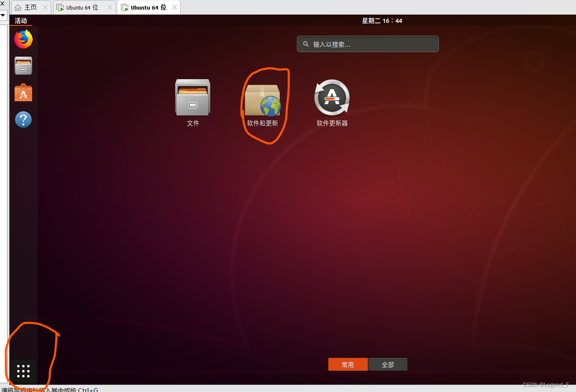Switch to the 全部 all apps view
576x392 pixels.
point(388,365)
